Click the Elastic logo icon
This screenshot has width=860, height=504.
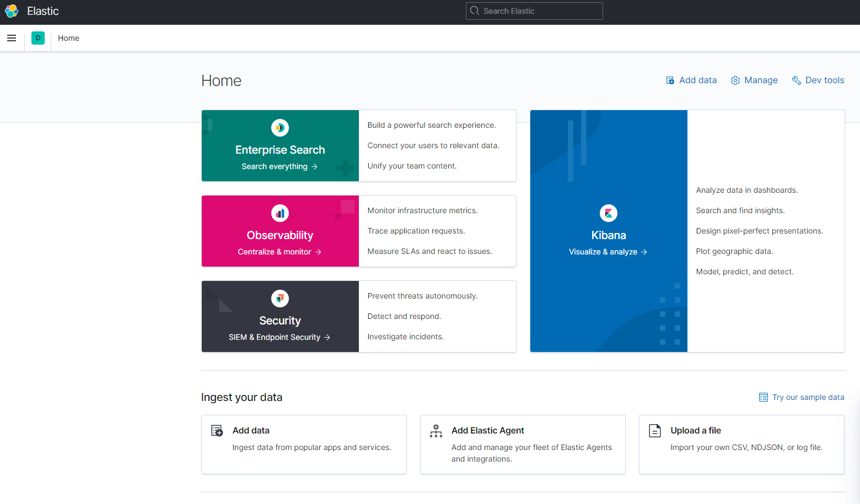(x=12, y=11)
